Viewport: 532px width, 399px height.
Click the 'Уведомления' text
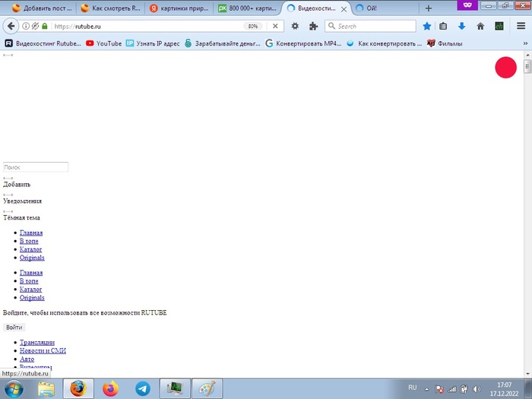click(22, 201)
